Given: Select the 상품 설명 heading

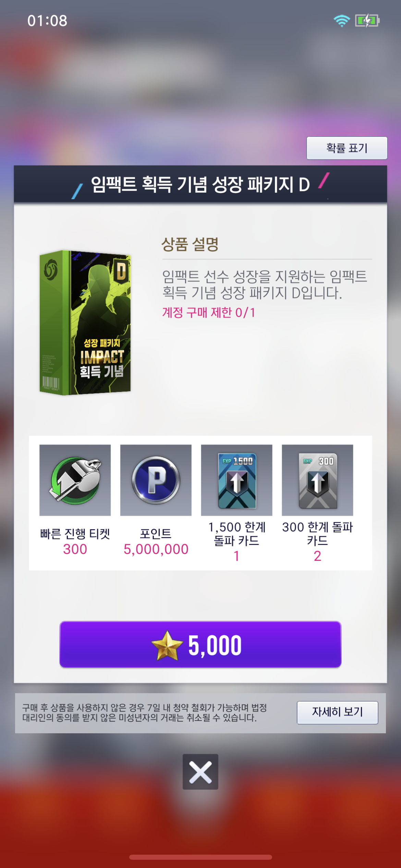Looking at the screenshot, I should pos(190,244).
